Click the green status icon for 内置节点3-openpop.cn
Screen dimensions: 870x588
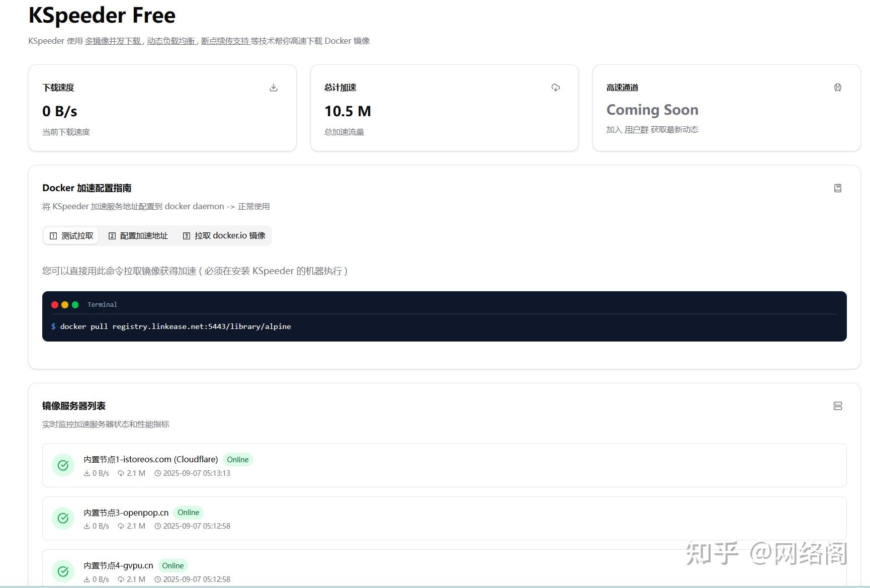click(x=63, y=518)
